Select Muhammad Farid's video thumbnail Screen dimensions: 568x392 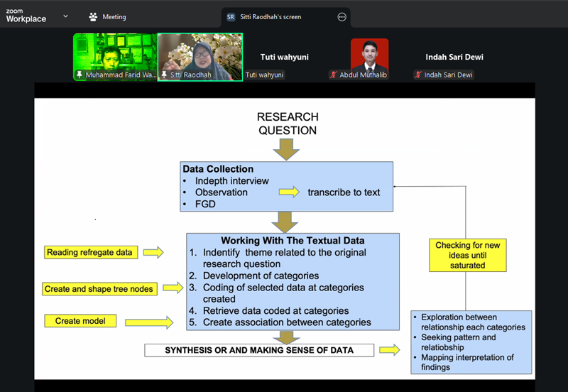pos(115,57)
